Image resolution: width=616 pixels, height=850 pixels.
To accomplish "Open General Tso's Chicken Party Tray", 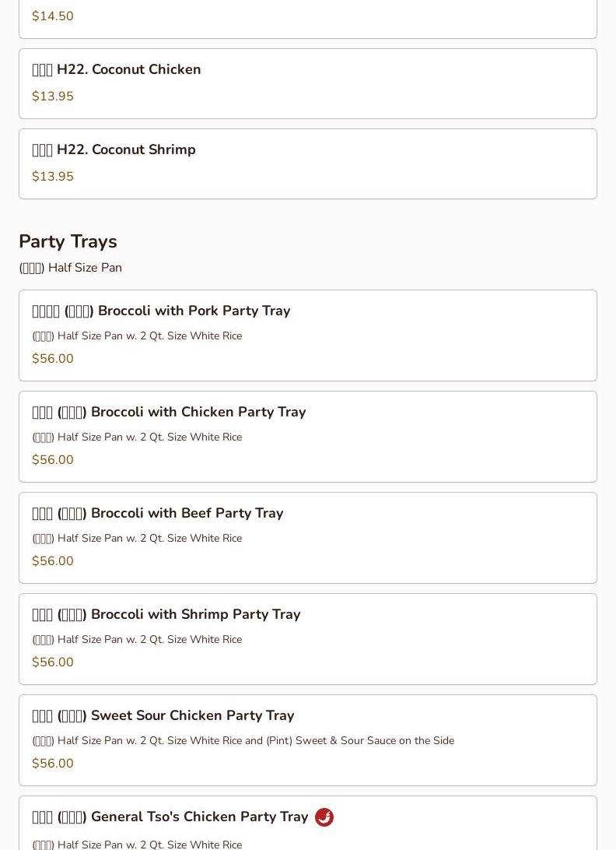I will [x=170, y=817].
